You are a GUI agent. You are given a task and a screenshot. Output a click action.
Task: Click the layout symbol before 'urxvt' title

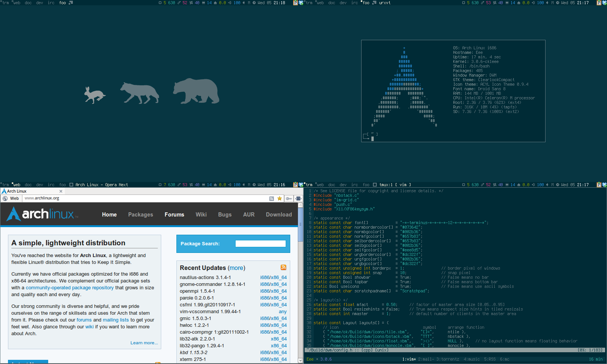374,3
